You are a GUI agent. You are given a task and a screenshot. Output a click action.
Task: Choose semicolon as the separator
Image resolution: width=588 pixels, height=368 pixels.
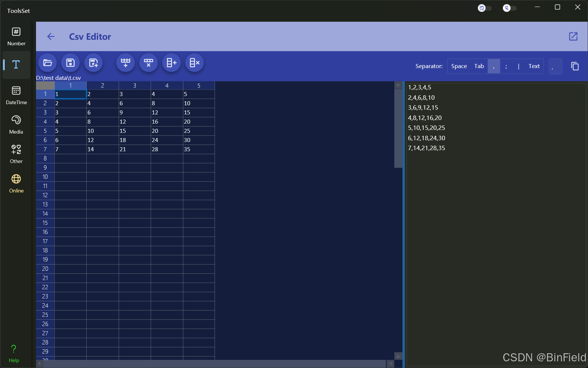tap(506, 66)
